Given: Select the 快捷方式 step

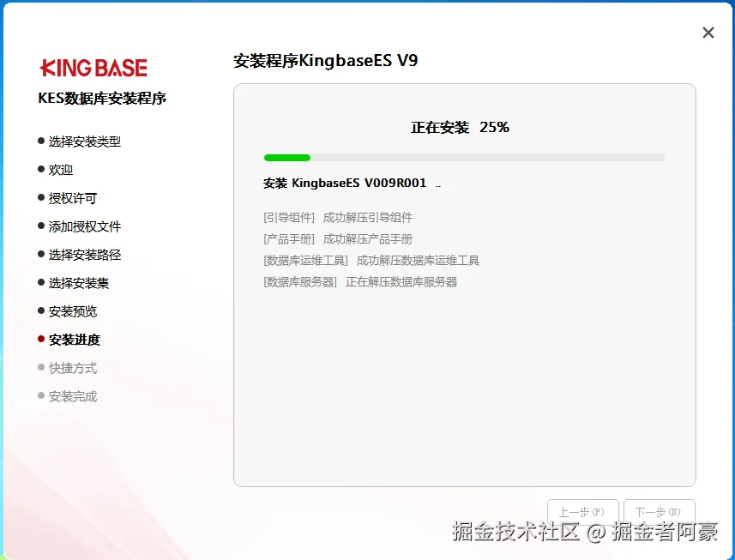Looking at the screenshot, I should pyautogui.click(x=68, y=368).
